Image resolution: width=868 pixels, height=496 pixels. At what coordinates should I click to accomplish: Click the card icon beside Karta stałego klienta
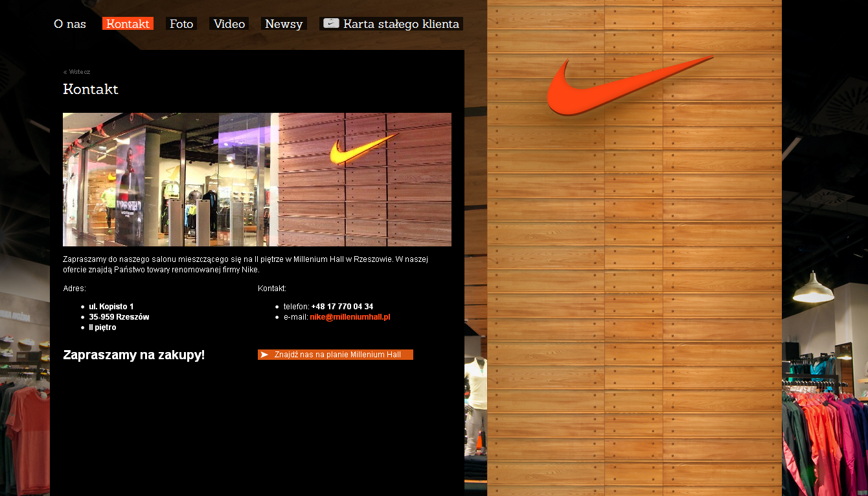pyautogui.click(x=331, y=23)
